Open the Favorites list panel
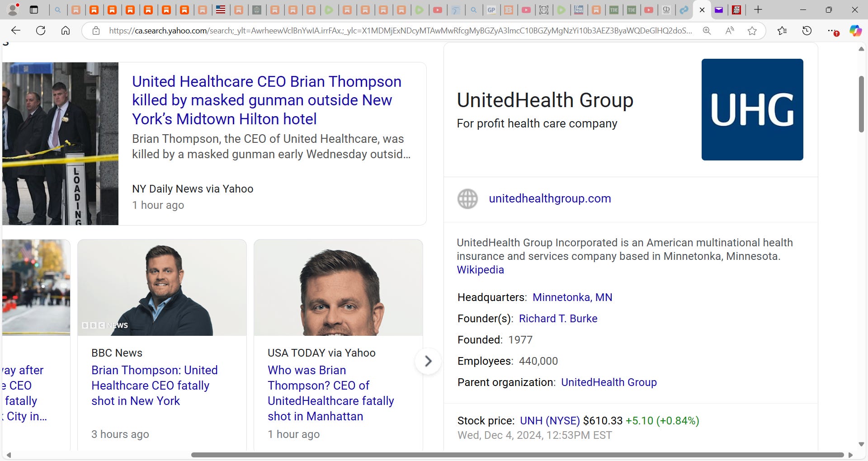 point(782,31)
